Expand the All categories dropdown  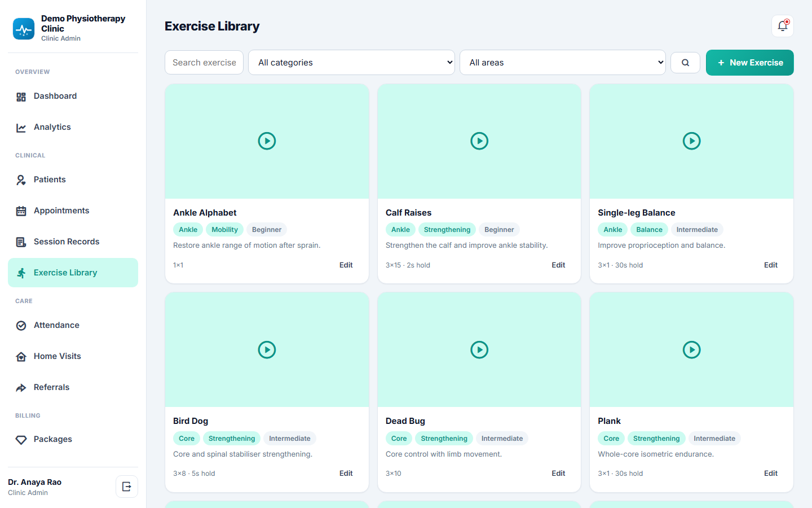coord(352,63)
